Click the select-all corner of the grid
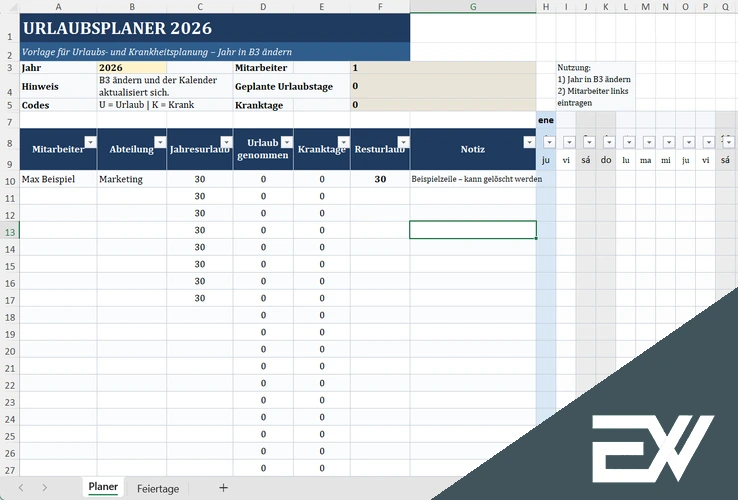The height and width of the screenshot is (500, 738). 9,6
